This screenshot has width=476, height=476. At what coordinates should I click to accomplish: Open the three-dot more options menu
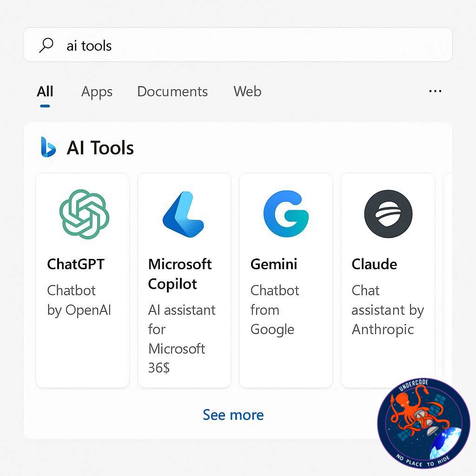click(x=435, y=91)
